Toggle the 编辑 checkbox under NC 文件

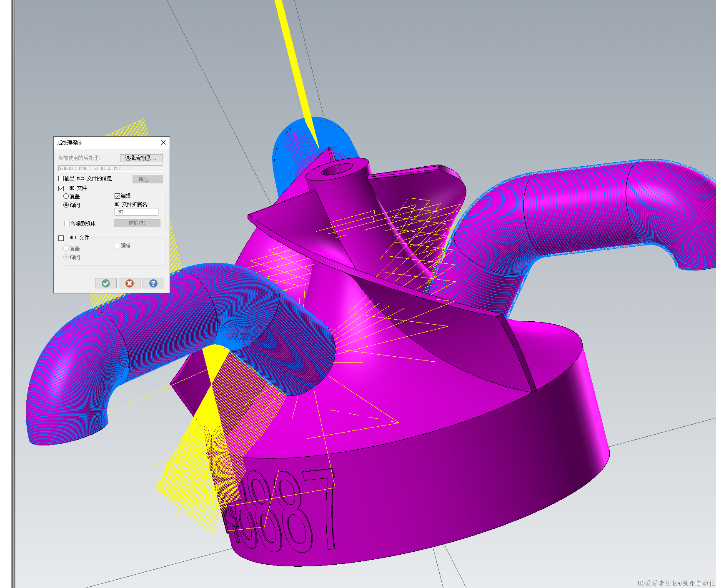118,196
